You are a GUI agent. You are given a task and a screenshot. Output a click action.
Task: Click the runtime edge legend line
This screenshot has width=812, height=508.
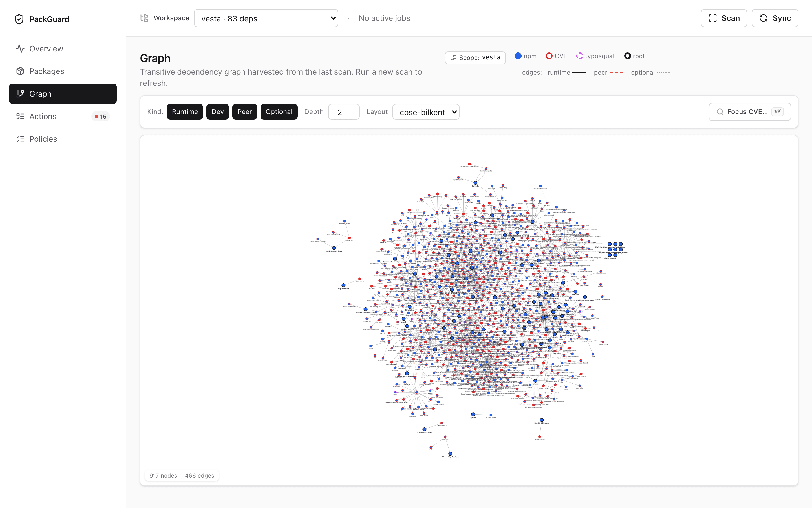579,72
